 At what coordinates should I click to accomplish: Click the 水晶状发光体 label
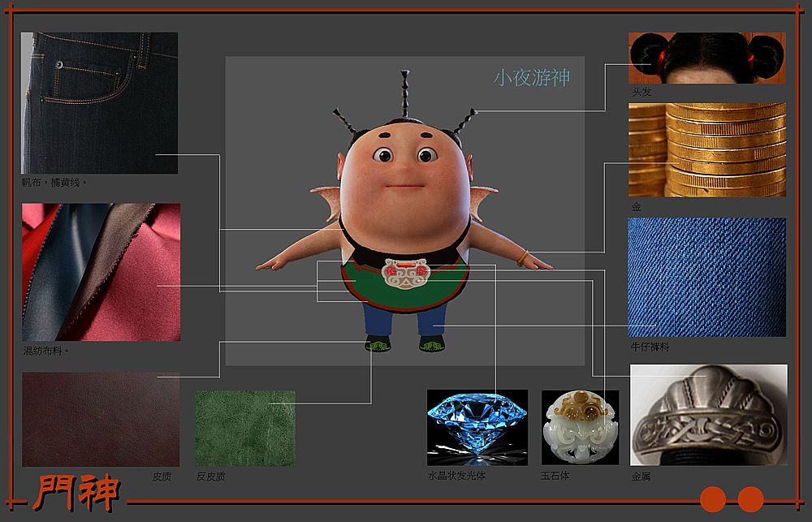pyautogui.click(x=456, y=476)
